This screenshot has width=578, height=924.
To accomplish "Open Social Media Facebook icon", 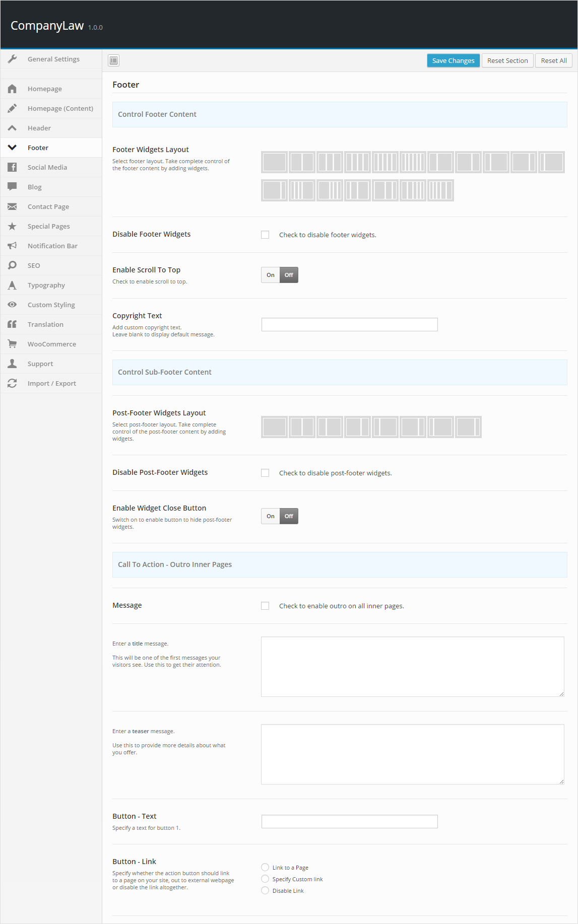I will click(x=13, y=167).
